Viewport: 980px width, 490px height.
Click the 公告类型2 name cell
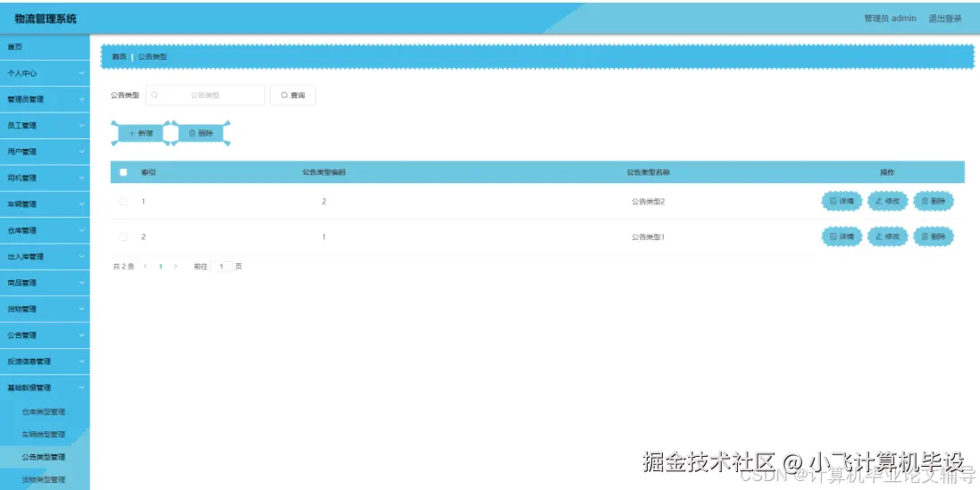point(649,202)
